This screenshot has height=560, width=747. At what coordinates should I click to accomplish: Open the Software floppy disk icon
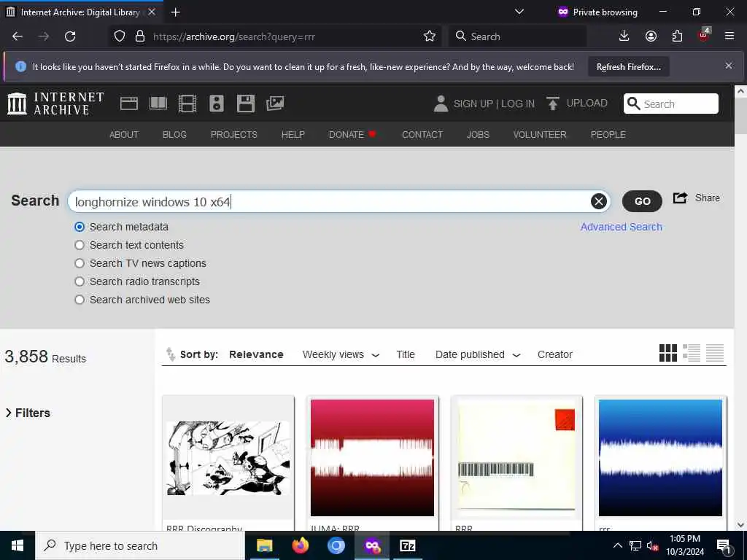coord(246,104)
